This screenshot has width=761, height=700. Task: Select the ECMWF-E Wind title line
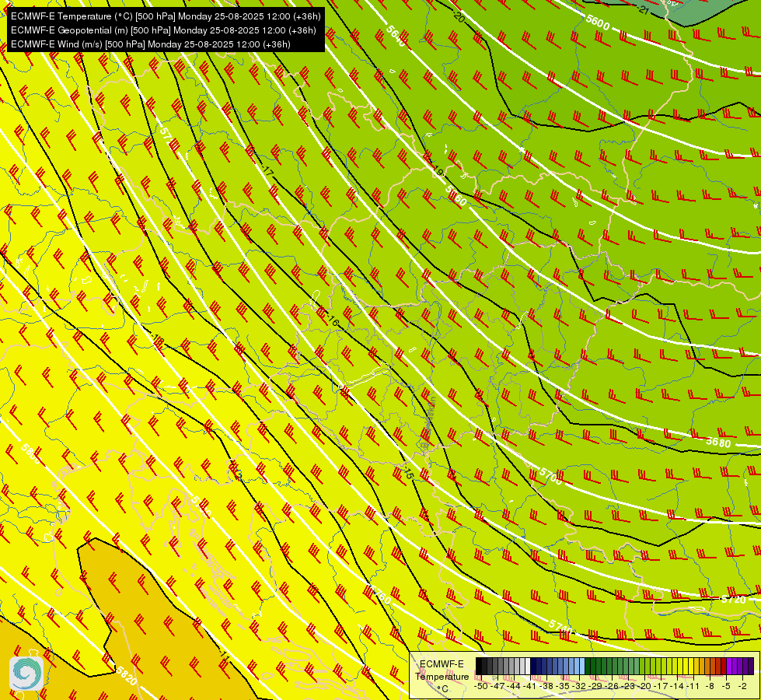[x=151, y=44]
